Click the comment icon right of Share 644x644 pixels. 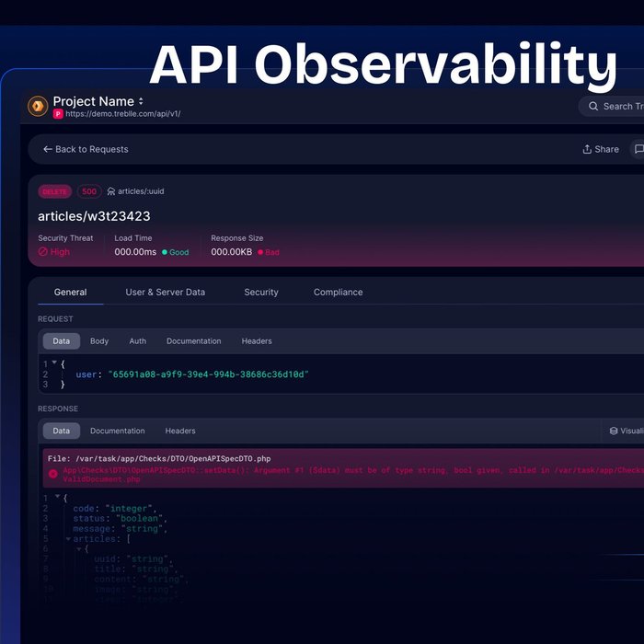(x=638, y=149)
